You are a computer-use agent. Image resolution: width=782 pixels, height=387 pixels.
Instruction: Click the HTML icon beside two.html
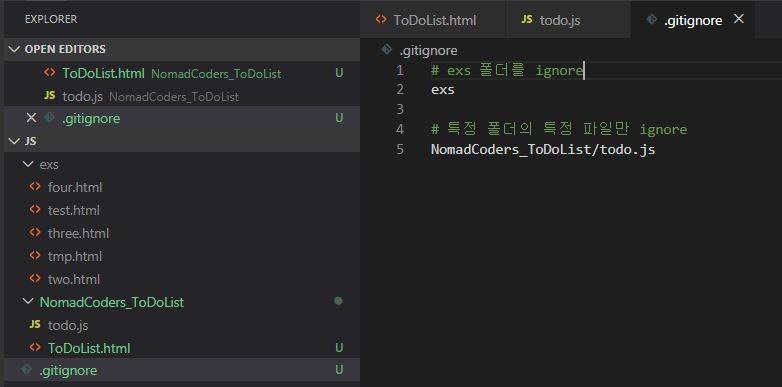click(35, 279)
